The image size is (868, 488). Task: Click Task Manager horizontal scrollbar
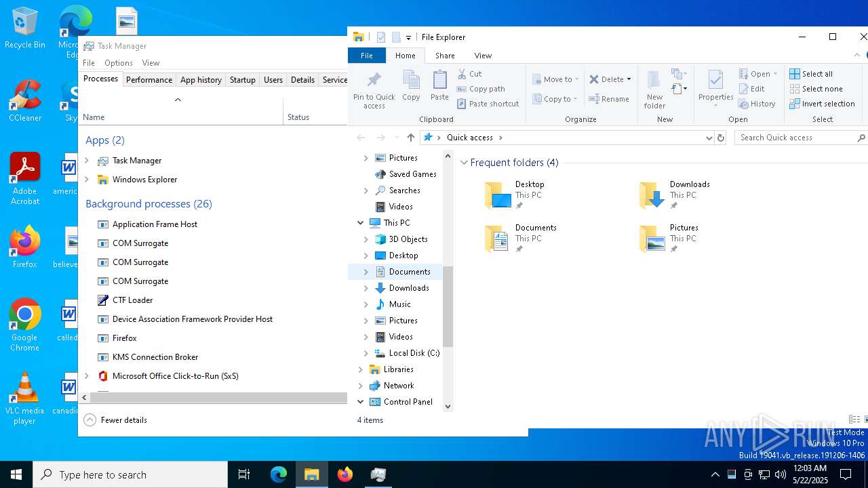pyautogui.click(x=218, y=398)
